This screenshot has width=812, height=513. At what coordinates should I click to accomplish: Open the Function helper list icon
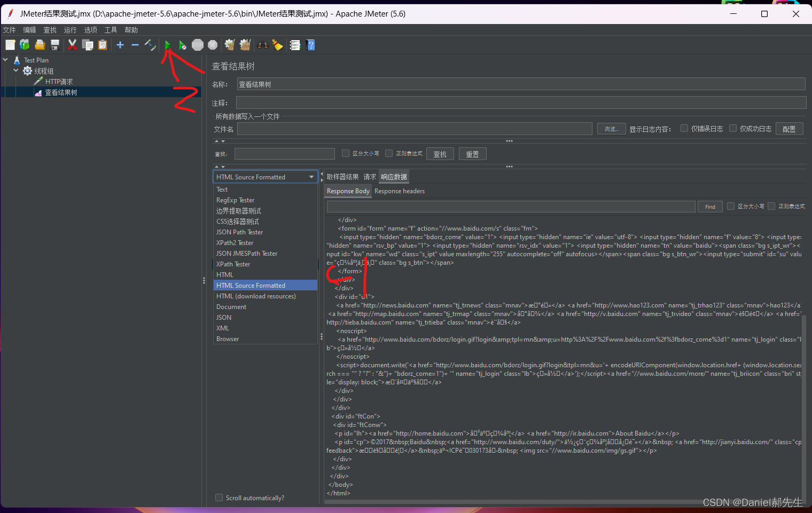click(295, 45)
